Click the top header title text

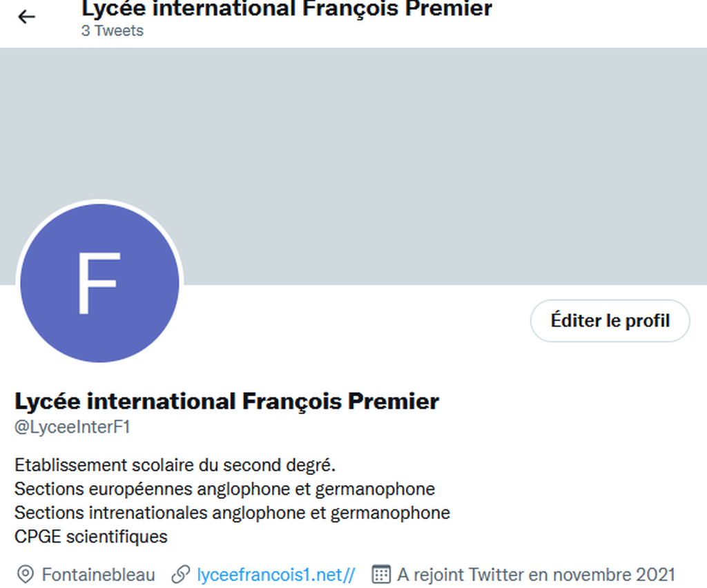tap(287, 9)
